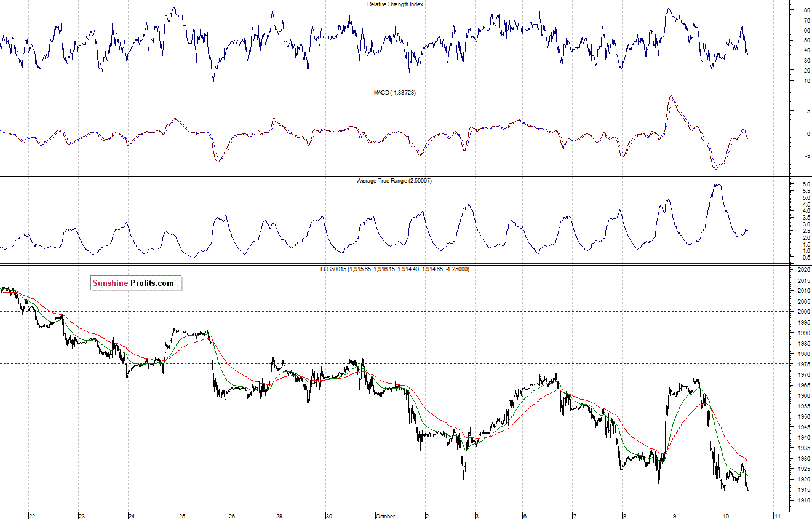Select RSI axis value 70

(806, 20)
